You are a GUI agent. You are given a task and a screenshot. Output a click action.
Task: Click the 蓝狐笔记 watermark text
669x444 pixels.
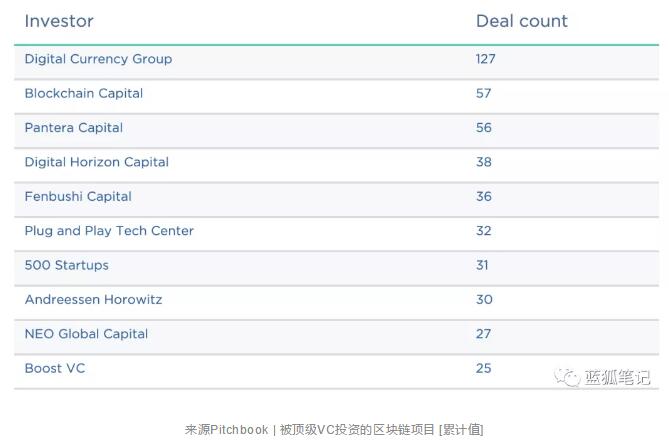pyautogui.click(x=617, y=377)
